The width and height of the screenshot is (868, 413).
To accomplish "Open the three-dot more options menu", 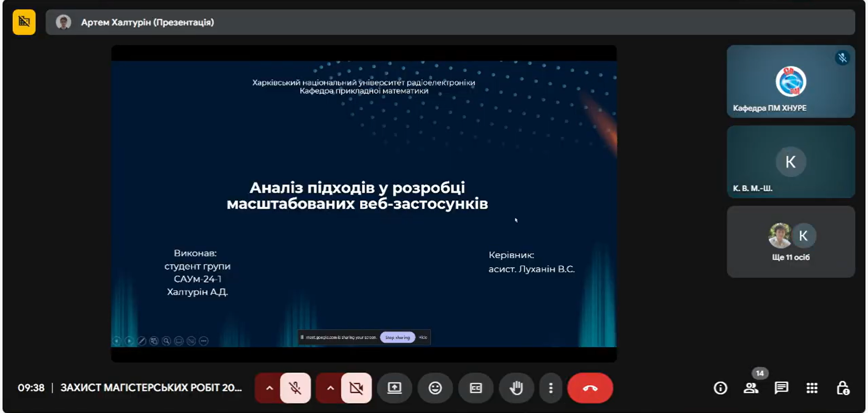I will [551, 388].
